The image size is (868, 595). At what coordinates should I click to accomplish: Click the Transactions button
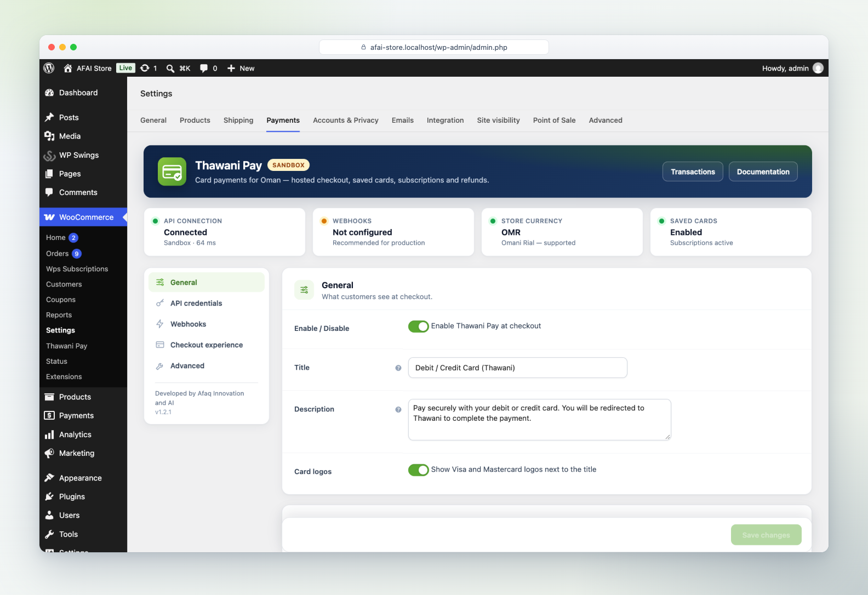(693, 171)
